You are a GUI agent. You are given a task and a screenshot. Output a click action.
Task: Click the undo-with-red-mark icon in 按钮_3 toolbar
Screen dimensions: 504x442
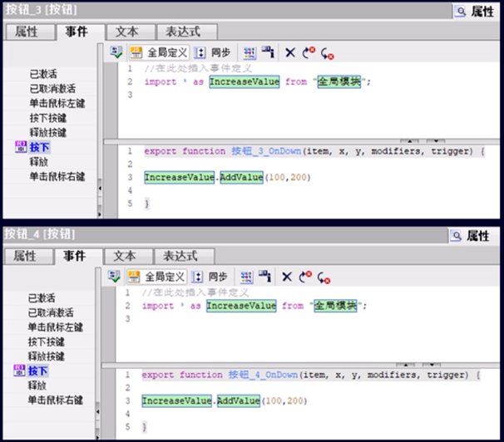pos(309,52)
